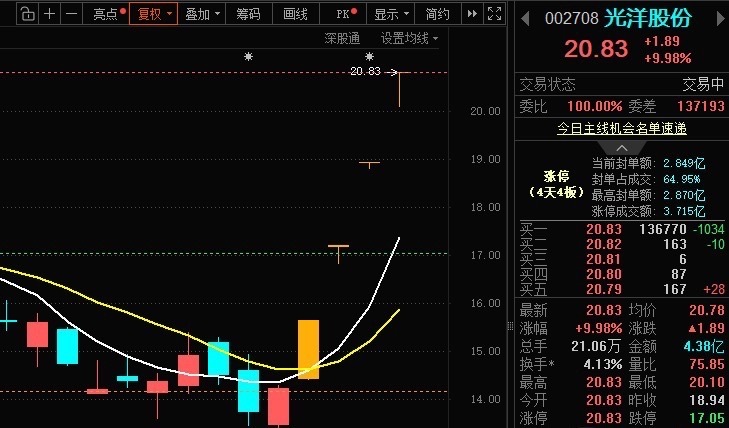Select the 画线 drawing tool
The width and height of the screenshot is (729, 428).
click(295, 14)
